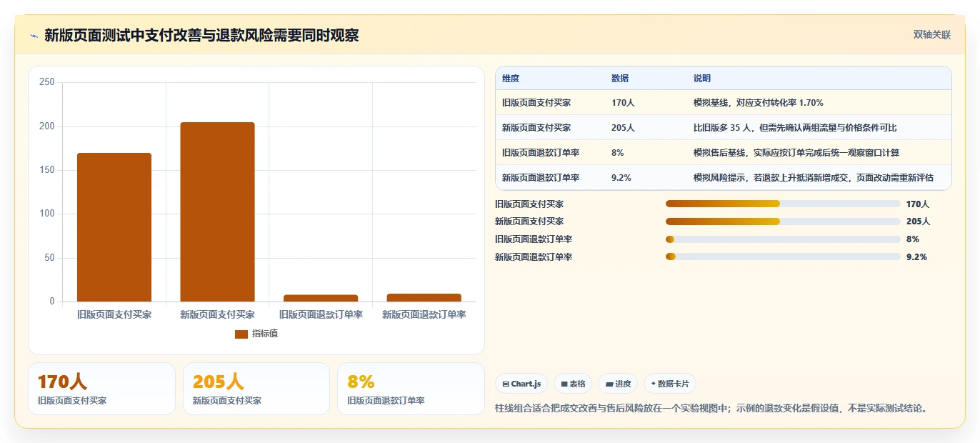Click the 新版页面测试中支付改善 heading
Viewport: 980px width, 443px height.
(x=201, y=36)
